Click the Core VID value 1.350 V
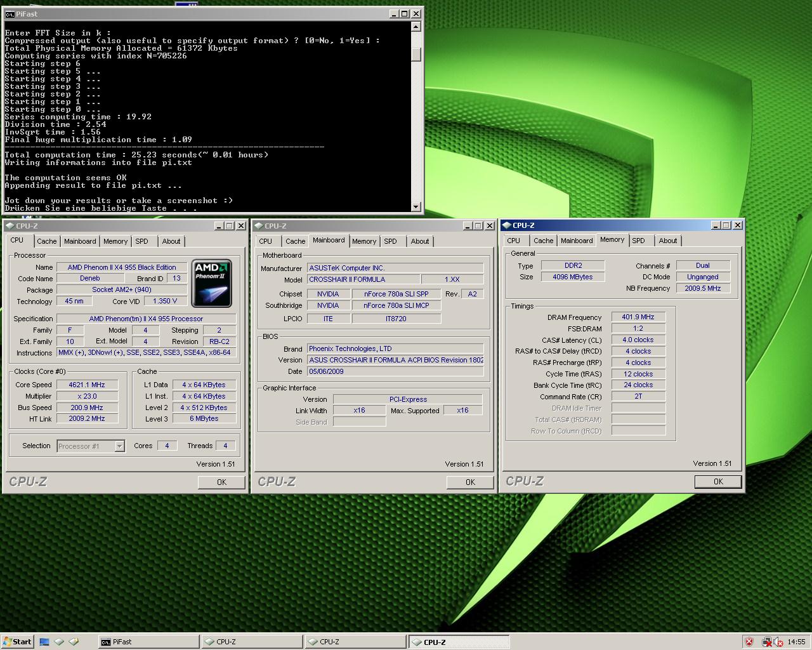 [x=166, y=301]
